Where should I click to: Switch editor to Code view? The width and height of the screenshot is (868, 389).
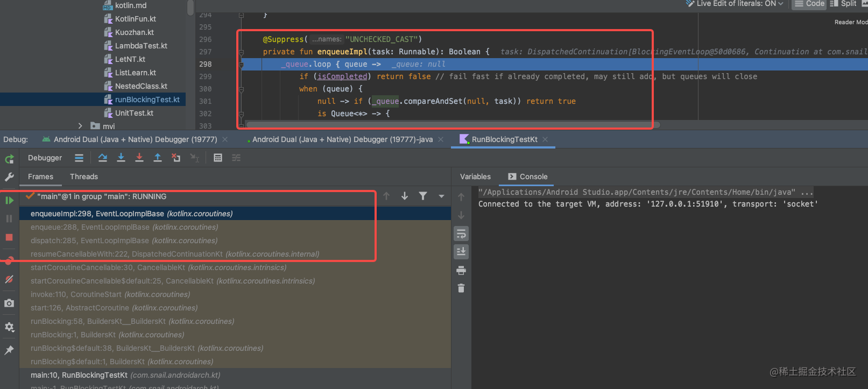(809, 4)
